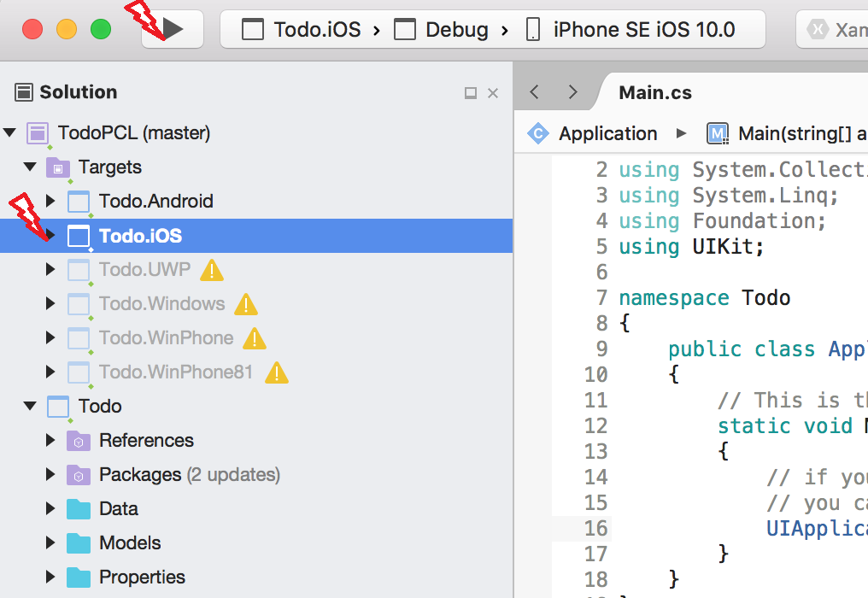
Task: Open the Application class breadcrumb
Action: [x=607, y=133]
